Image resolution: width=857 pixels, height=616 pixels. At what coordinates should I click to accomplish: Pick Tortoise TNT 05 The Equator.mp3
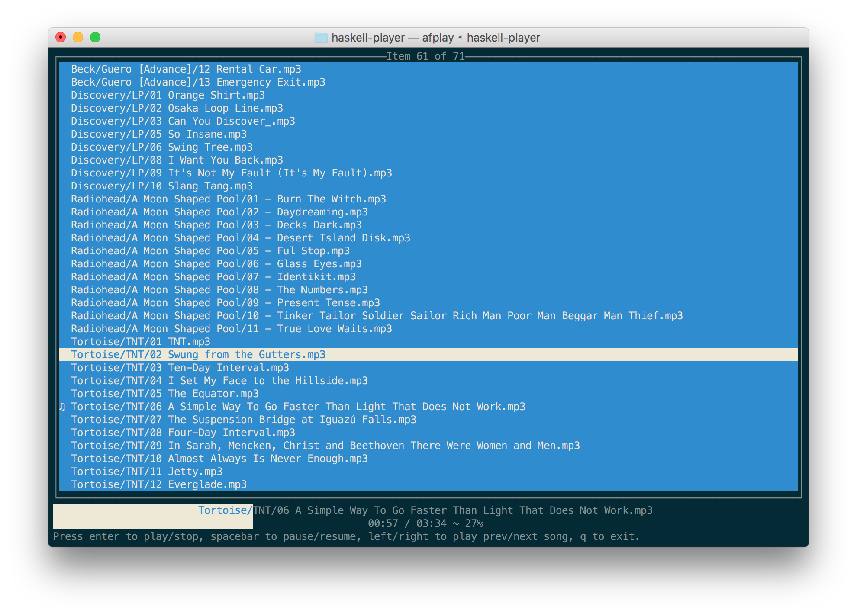(164, 394)
